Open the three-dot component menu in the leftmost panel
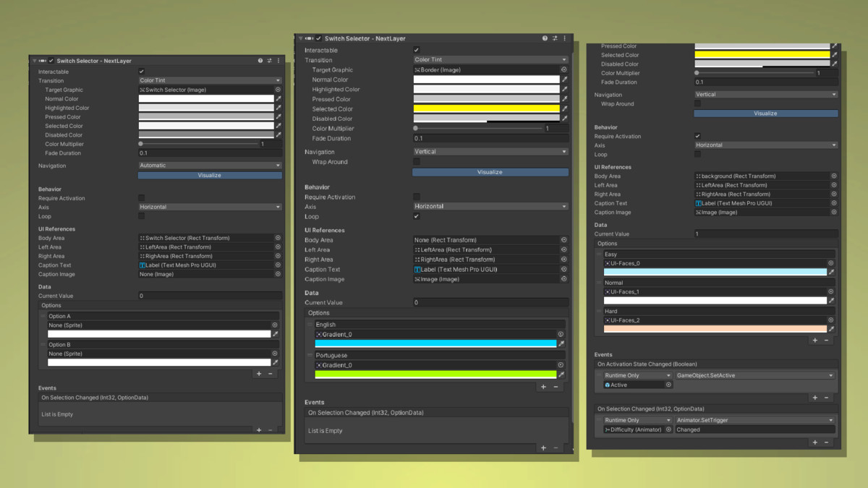 (278, 61)
